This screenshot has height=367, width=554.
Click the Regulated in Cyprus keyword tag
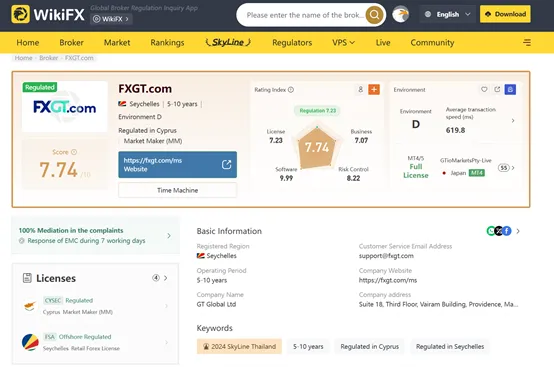click(369, 347)
